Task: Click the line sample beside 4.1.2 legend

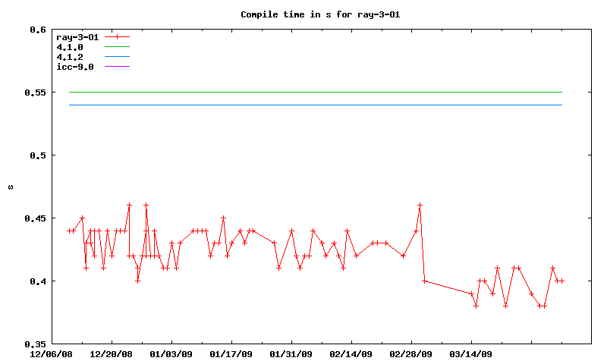Action: [x=118, y=57]
